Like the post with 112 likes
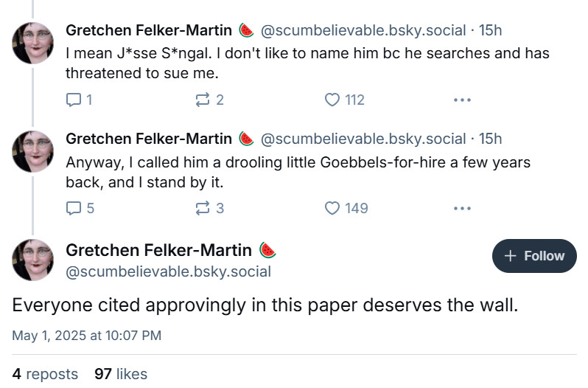The width and height of the screenshot is (588, 388). [x=332, y=100]
